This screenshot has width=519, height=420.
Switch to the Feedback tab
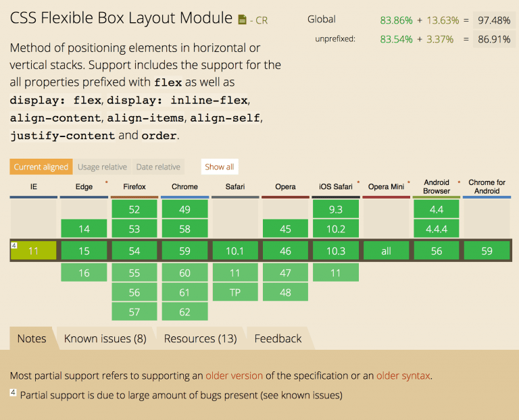(278, 338)
